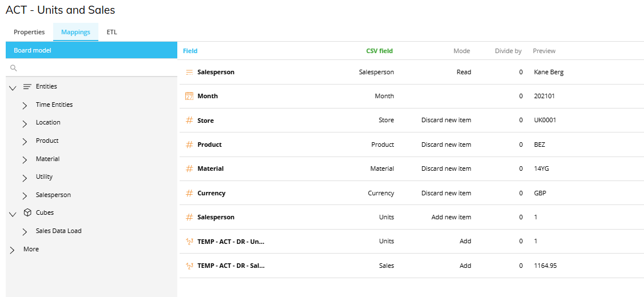Image resolution: width=644 pixels, height=297 pixels.
Task: Click the CSV field column header
Action: pos(379,51)
